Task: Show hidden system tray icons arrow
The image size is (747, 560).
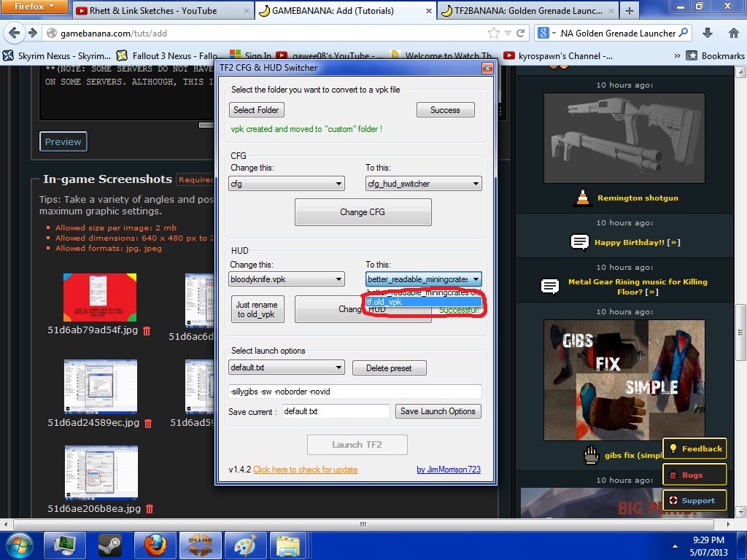Action: pos(675,545)
